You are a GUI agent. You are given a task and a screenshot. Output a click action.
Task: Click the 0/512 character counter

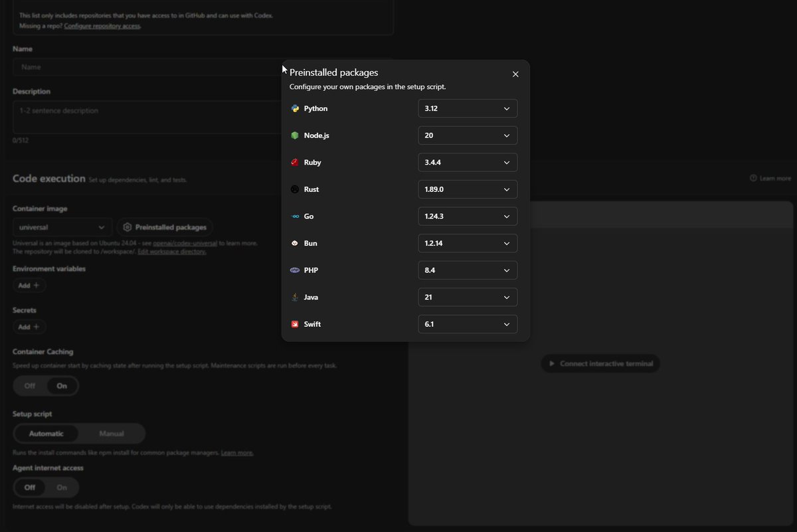pyautogui.click(x=21, y=140)
